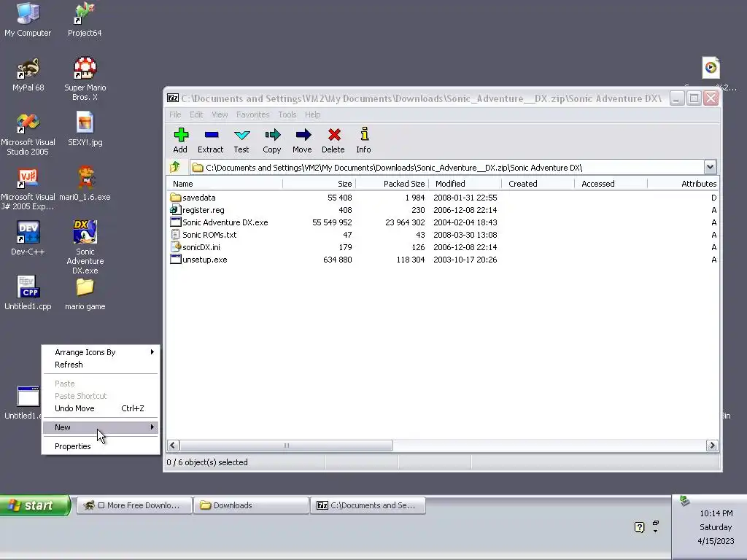Open the Edit menu in 7-Zip

coord(196,114)
